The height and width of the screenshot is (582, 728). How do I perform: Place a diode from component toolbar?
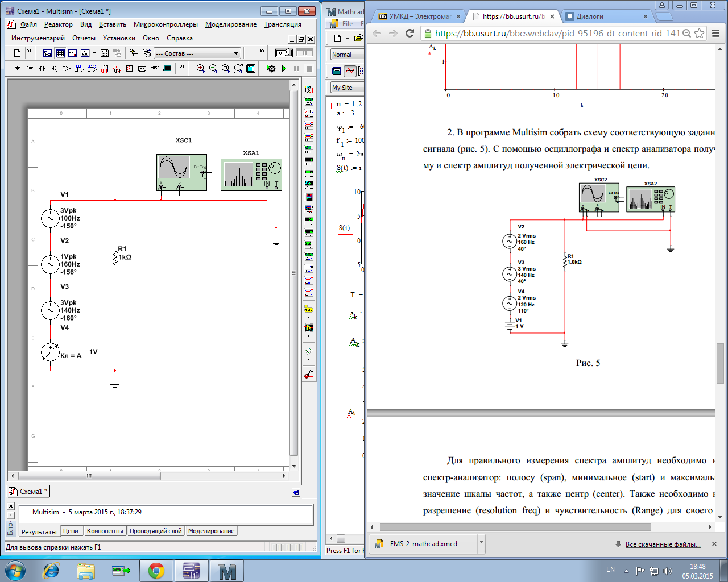42,68
